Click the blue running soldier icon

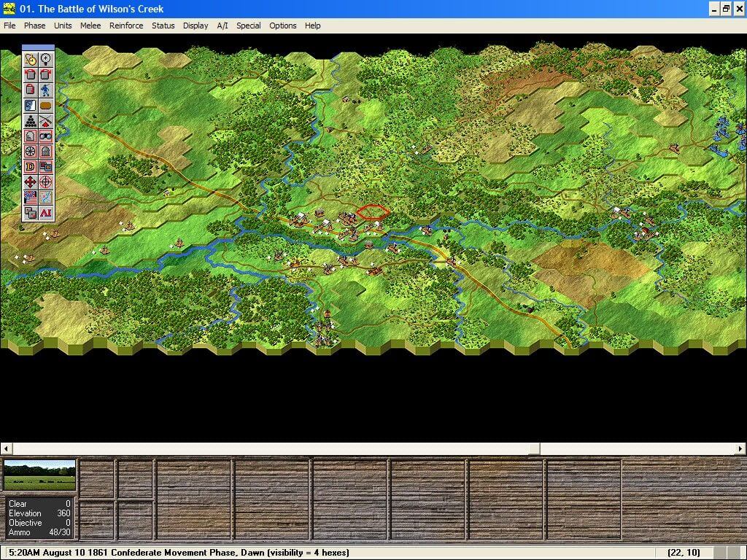pos(46,90)
